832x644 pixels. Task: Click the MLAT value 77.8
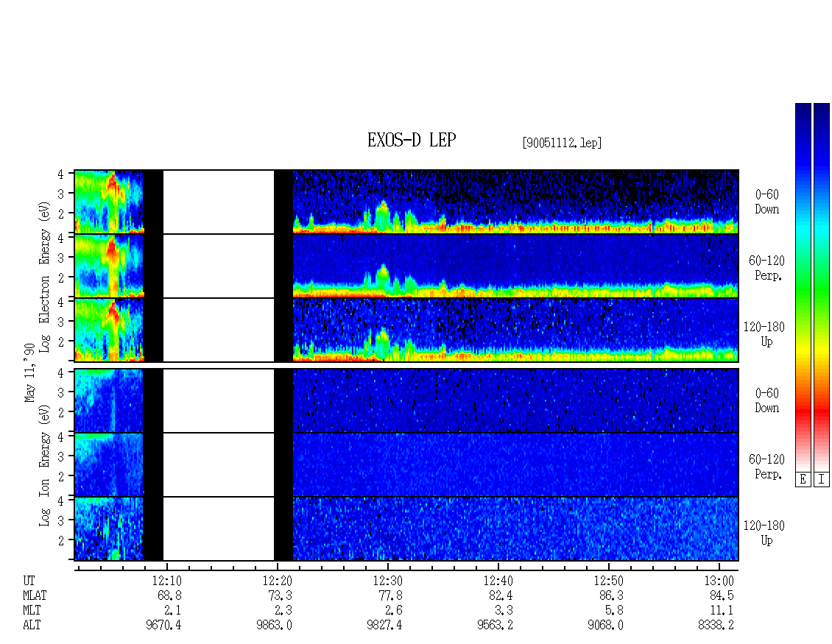(390, 595)
